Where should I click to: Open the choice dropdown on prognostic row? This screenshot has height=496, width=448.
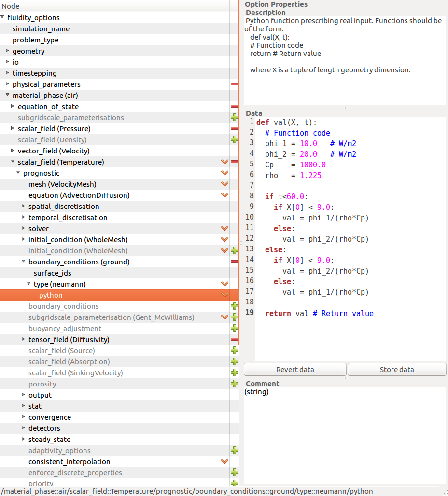(x=225, y=173)
